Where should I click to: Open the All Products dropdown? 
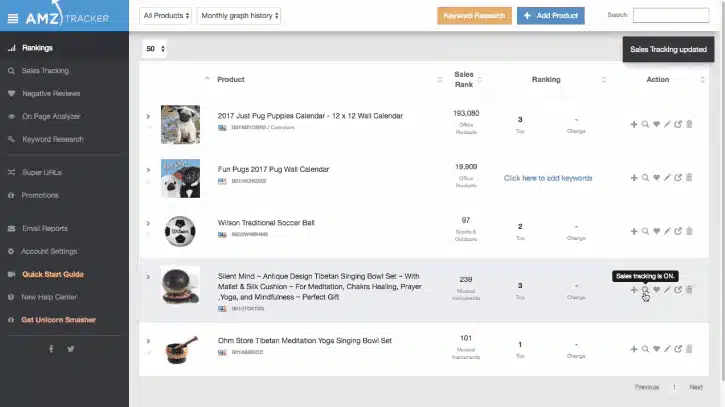(166, 16)
